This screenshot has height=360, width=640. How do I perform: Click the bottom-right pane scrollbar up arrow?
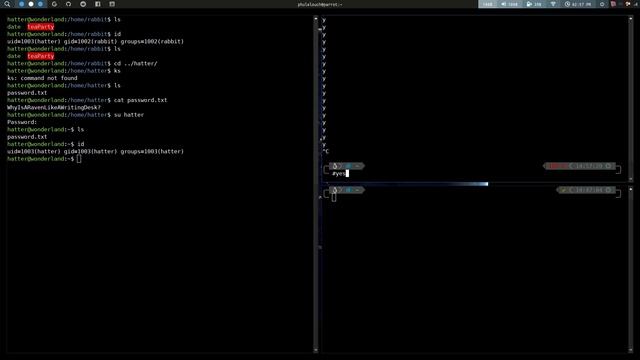[631, 189]
